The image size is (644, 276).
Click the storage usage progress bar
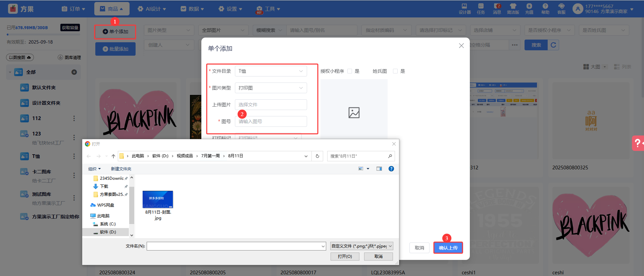(43, 34)
